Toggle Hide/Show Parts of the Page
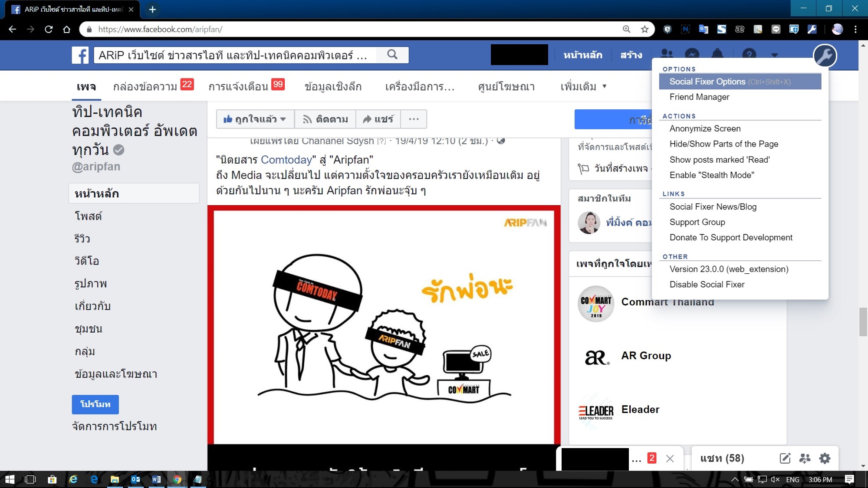The width and height of the screenshot is (868, 488). pyautogui.click(x=724, y=144)
